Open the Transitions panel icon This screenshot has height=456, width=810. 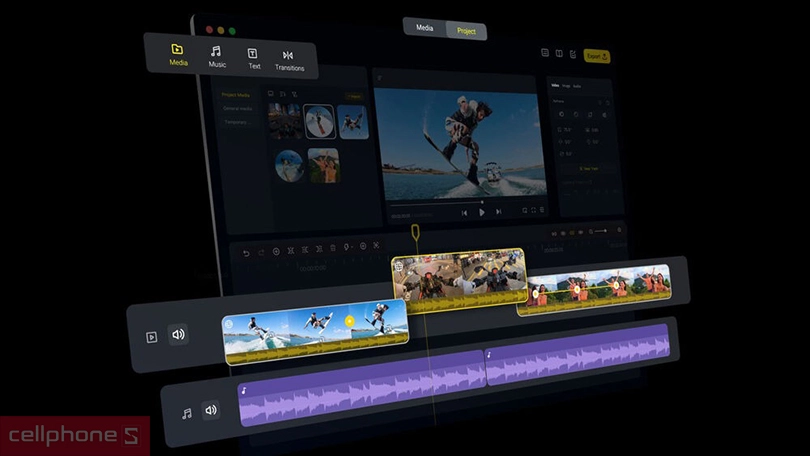click(x=288, y=56)
